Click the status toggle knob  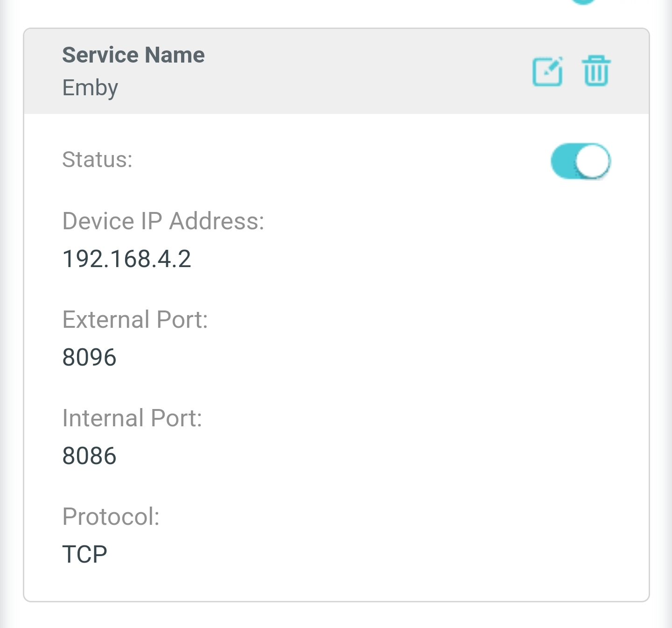pos(593,160)
